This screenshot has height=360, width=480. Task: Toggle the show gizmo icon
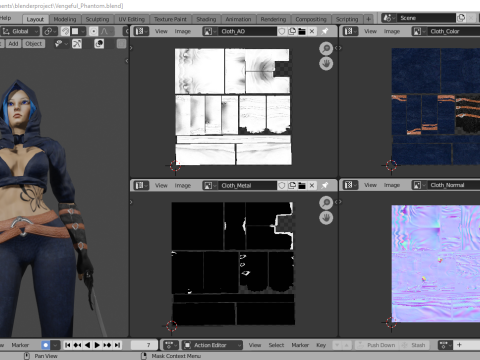tap(77, 44)
